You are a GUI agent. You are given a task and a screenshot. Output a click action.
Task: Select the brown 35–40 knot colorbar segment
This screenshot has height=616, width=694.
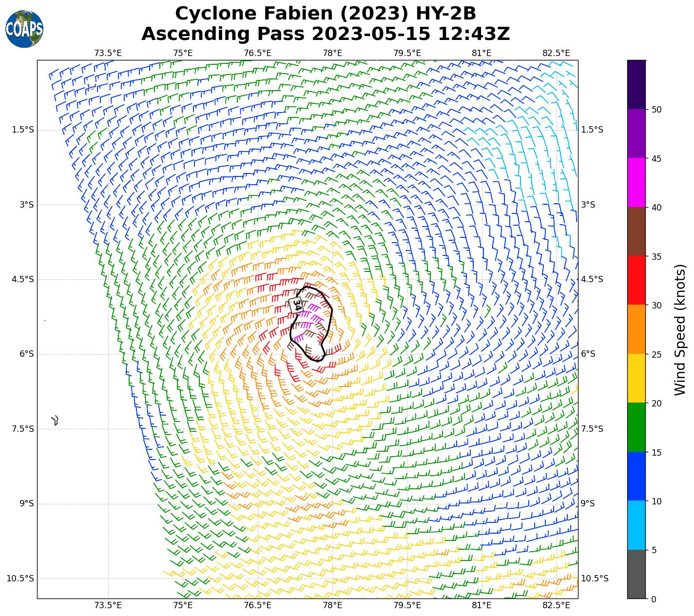point(636,231)
